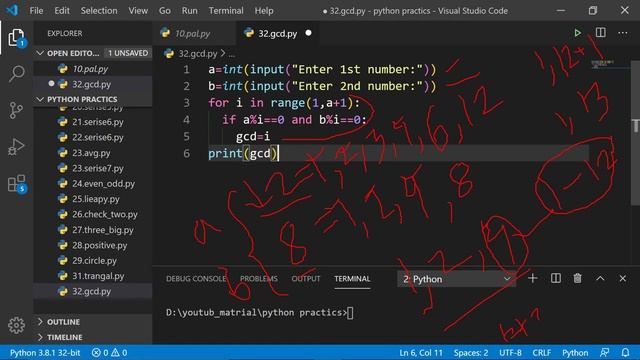Viewport: 640px width, 360px height.
Task: Open the Selection menu
Action: click(x=99, y=11)
